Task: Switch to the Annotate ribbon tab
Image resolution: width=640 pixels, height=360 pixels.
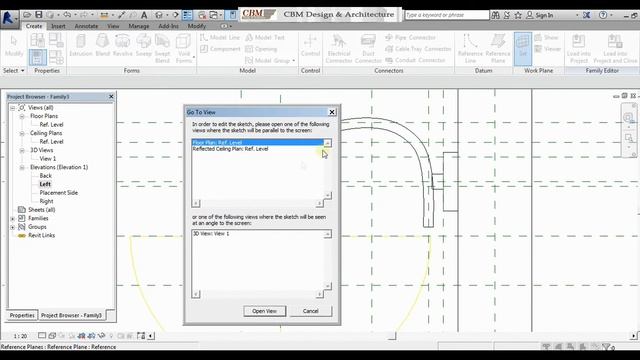Action: [x=86, y=26]
